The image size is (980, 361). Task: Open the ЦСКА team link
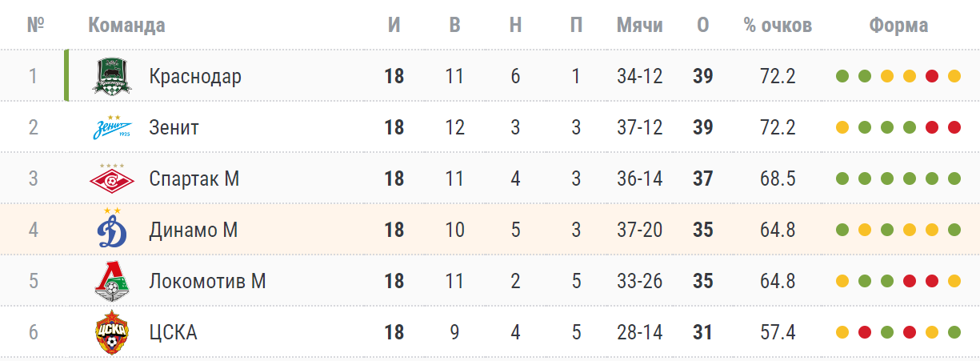tap(173, 332)
